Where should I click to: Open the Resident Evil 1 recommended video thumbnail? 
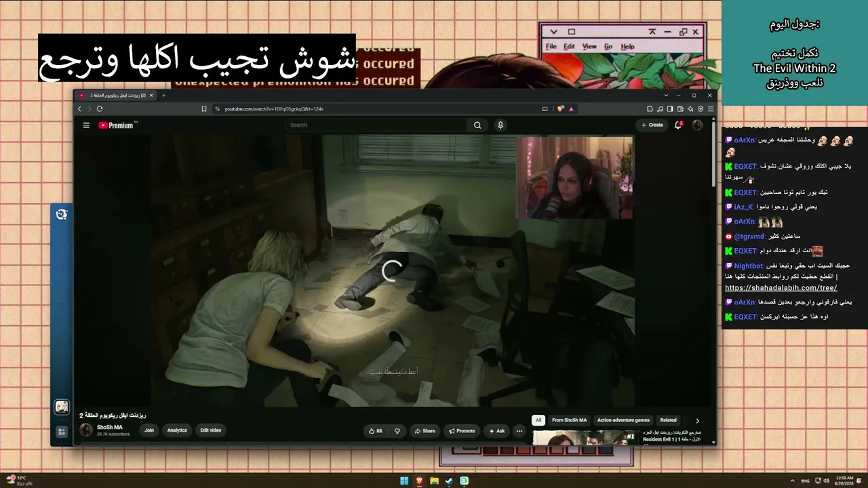coord(587,439)
